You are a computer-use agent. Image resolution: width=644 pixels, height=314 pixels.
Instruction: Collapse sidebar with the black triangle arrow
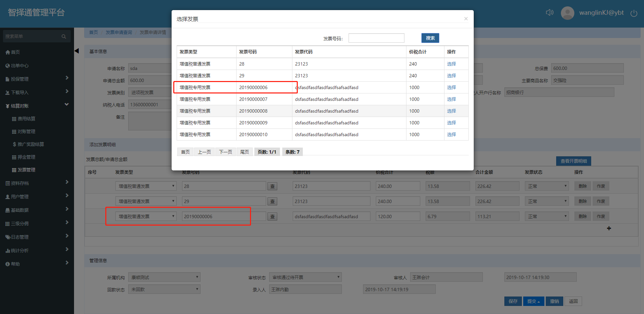(77, 51)
